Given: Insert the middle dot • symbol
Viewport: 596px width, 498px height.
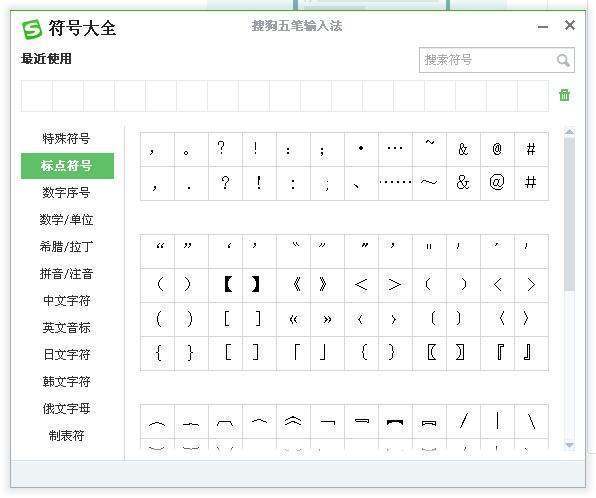Looking at the screenshot, I should (361, 149).
